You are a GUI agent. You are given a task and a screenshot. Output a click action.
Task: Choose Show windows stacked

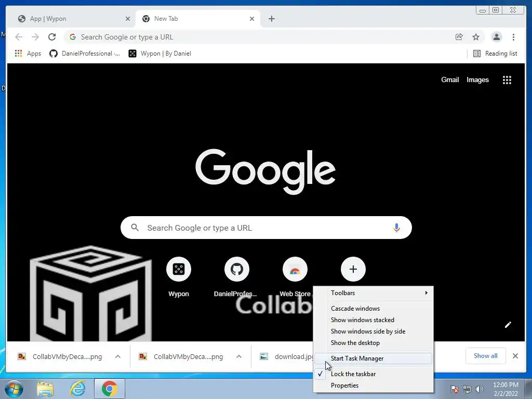(x=373, y=320)
